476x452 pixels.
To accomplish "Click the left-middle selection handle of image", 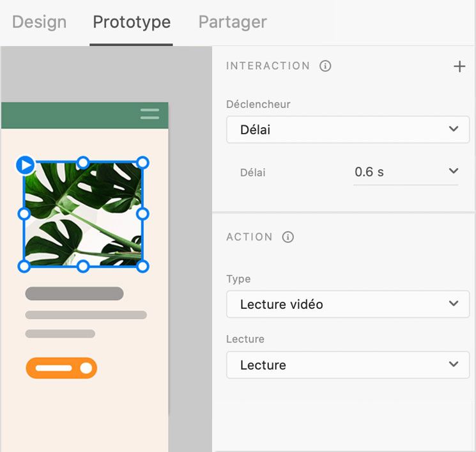I will (x=24, y=214).
